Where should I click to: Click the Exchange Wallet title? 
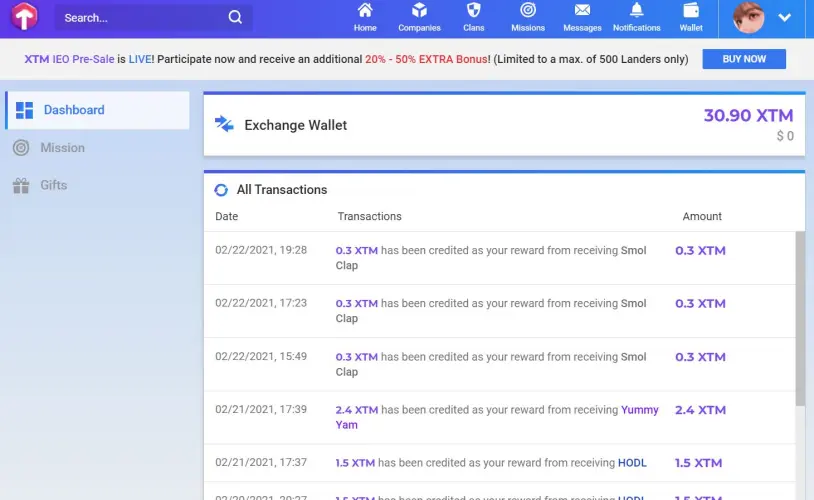pos(295,125)
